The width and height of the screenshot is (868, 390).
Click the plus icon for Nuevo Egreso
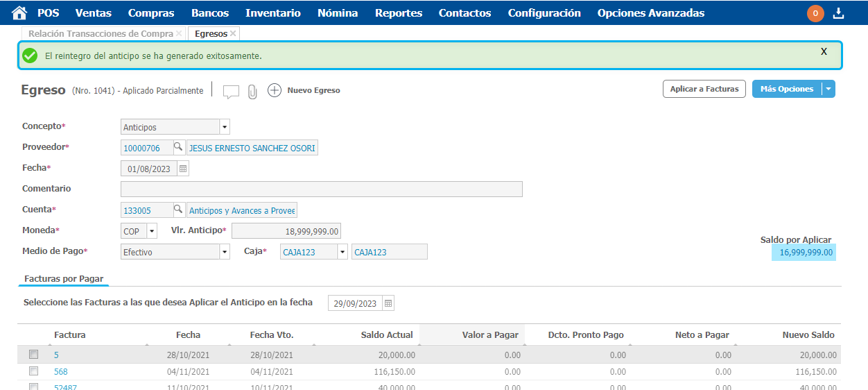coord(275,90)
